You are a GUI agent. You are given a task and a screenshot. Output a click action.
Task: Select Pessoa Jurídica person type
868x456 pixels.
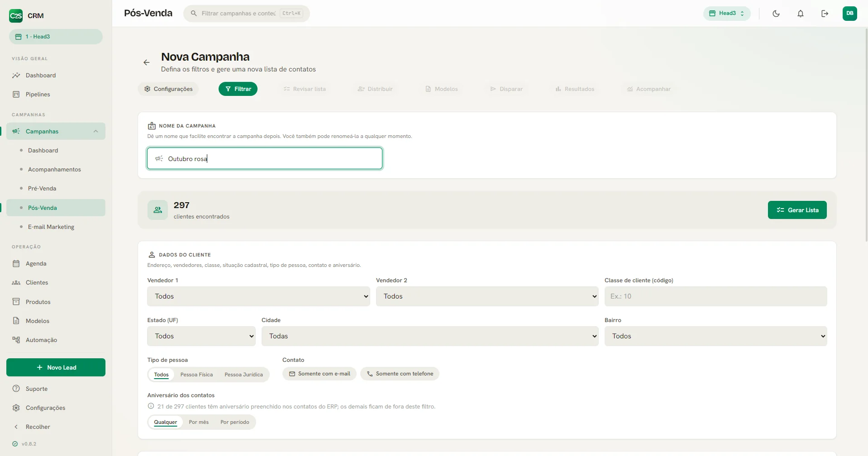coord(243,375)
